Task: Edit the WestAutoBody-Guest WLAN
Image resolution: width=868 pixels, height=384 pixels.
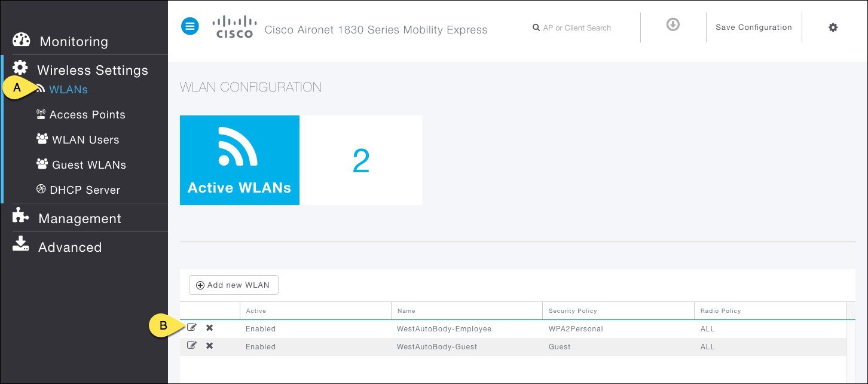Action: pyautogui.click(x=192, y=345)
